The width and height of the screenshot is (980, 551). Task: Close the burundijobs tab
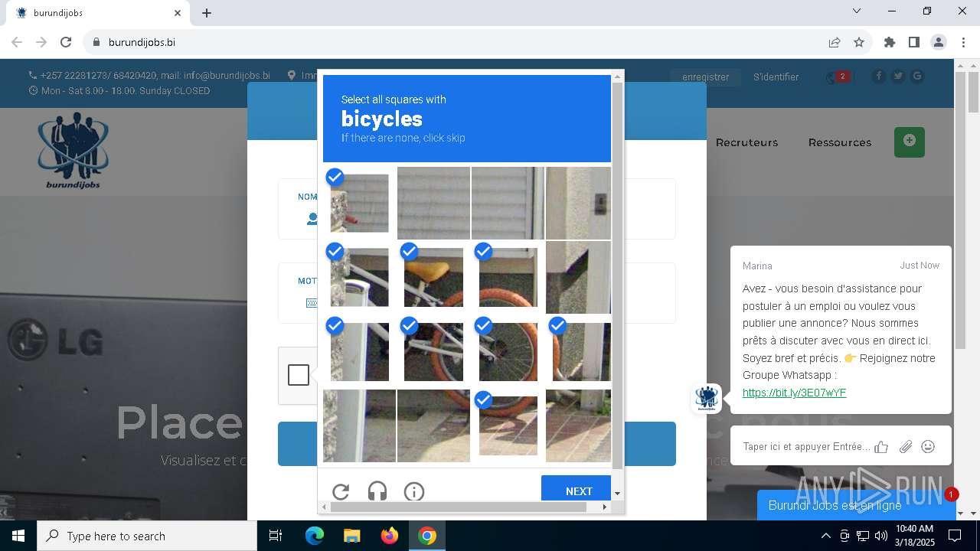click(178, 13)
